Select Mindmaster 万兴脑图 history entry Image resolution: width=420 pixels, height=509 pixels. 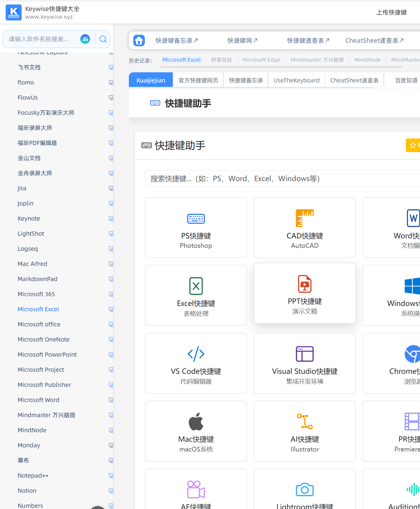point(317,60)
